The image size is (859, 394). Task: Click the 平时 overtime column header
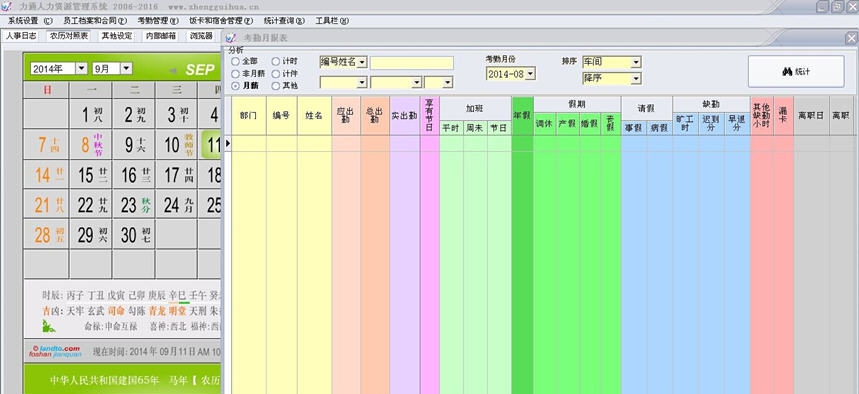tap(451, 128)
